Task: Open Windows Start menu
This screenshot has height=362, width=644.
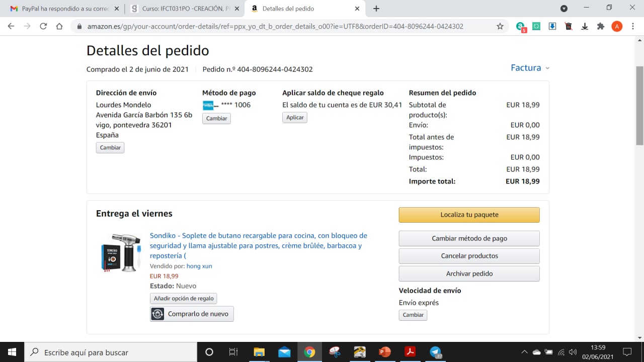Action: (12, 352)
